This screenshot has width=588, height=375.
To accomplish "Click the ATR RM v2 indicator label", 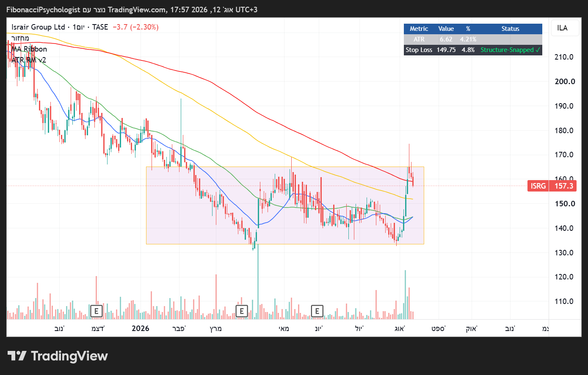I will (x=29, y=60).
